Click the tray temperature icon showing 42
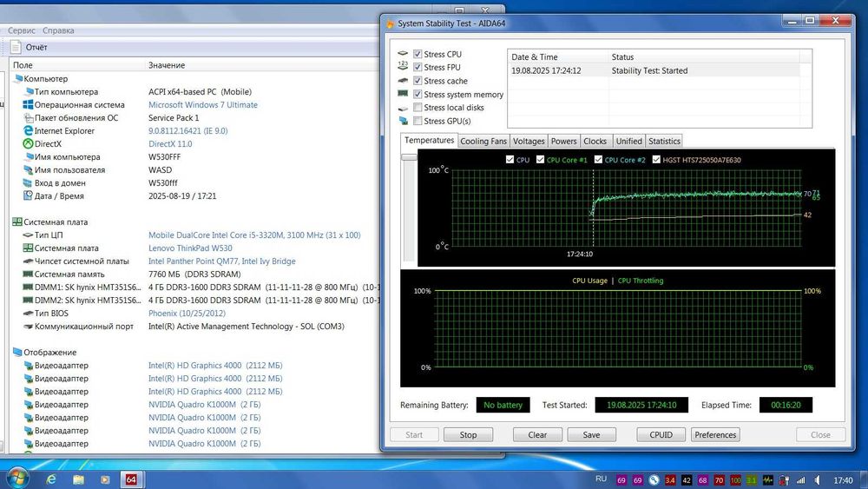868x489 pixels. click(x=687, y=480)
